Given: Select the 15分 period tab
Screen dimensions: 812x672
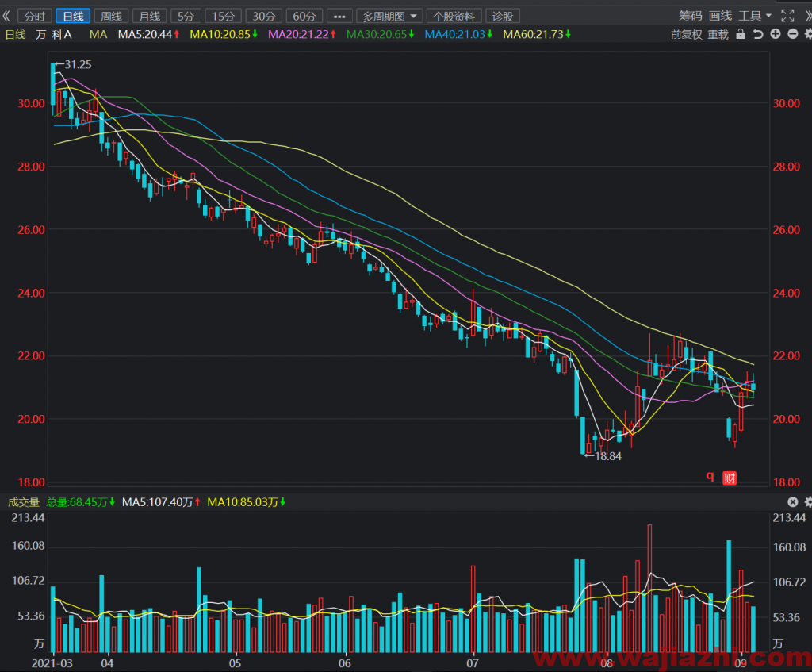Looking at the screenshot, I should pos(223,16).
